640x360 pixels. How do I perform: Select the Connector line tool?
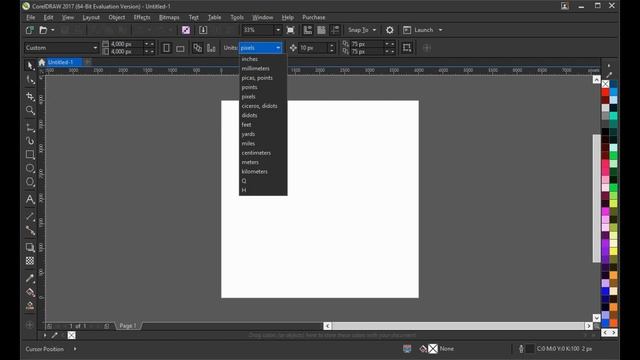[30, 230]
